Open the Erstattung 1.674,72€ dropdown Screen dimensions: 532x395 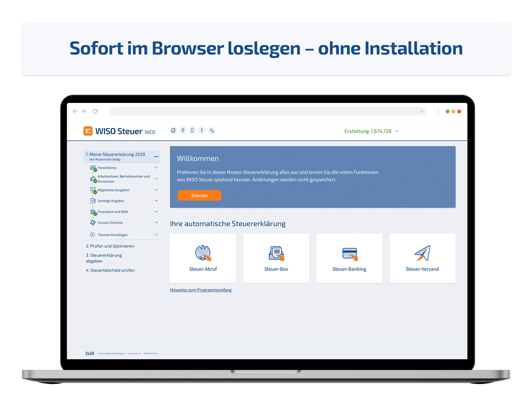click(x=371, y=131)
